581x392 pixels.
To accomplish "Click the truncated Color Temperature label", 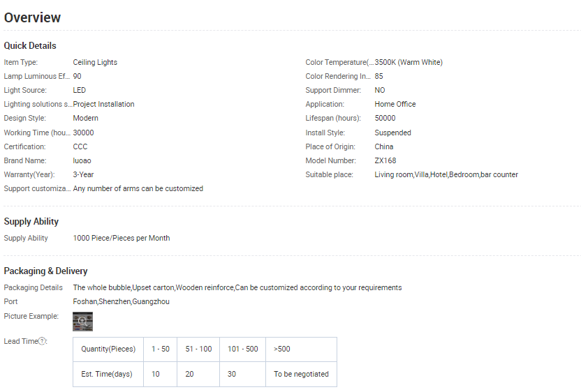I will [x=339, y=62].
